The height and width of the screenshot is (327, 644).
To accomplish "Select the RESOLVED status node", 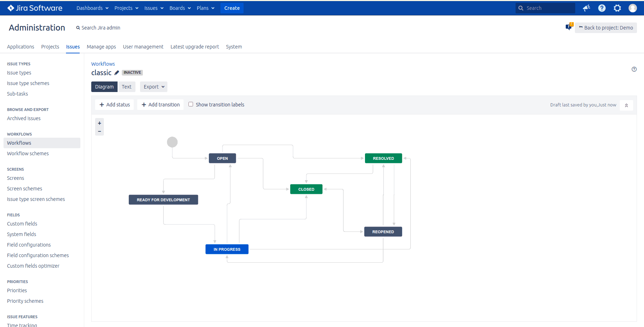I will 384,158.
